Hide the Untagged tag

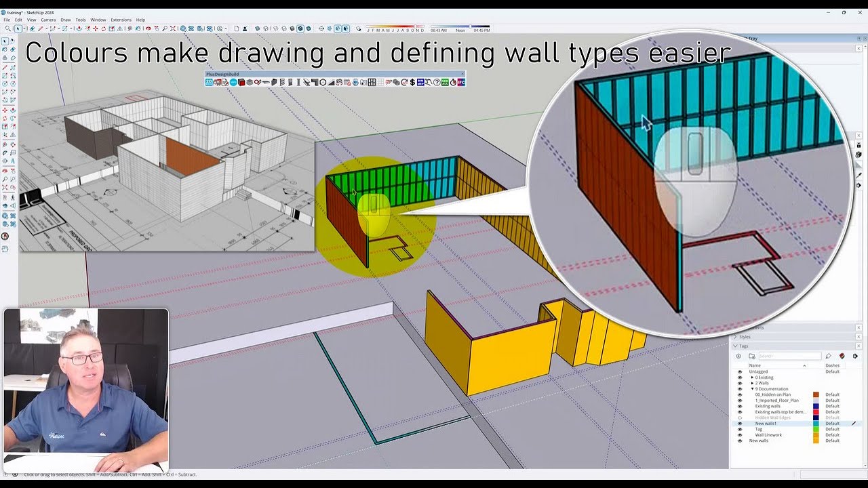coord(740,371)
